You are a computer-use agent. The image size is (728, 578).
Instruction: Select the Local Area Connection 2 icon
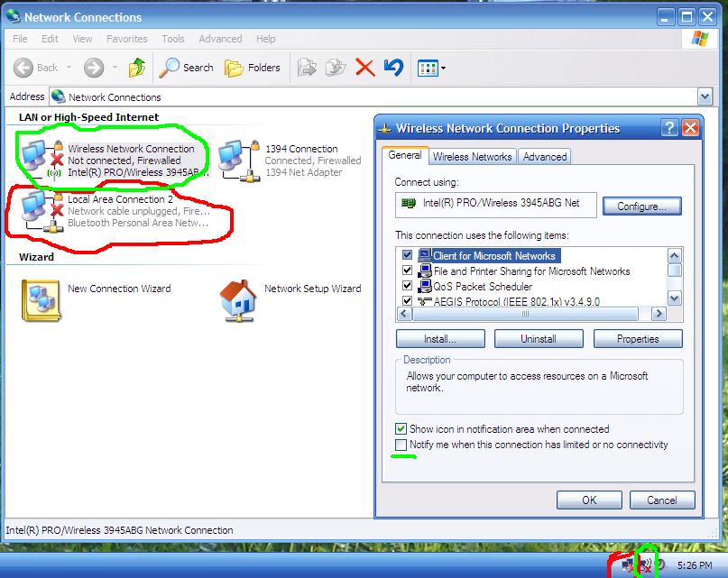(41, 211)
